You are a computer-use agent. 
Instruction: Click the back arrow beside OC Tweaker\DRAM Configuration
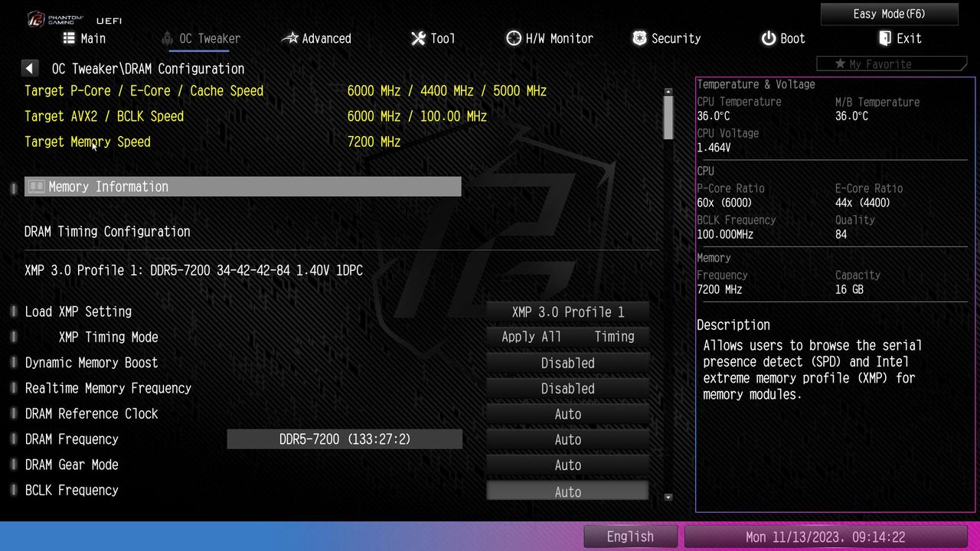pyautogui.click(x=30, y=68)
